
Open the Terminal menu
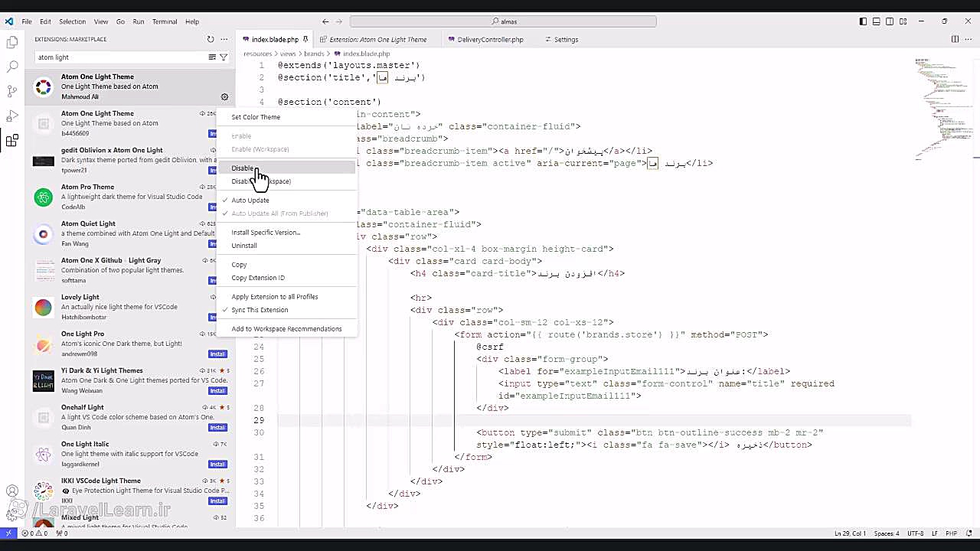[x=165, y=21]
